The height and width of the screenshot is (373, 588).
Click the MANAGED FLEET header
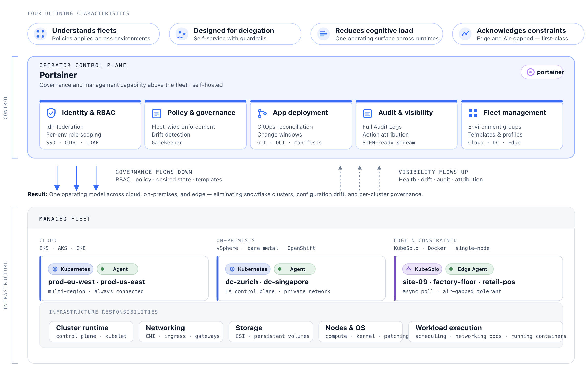(x=65, y=219)
